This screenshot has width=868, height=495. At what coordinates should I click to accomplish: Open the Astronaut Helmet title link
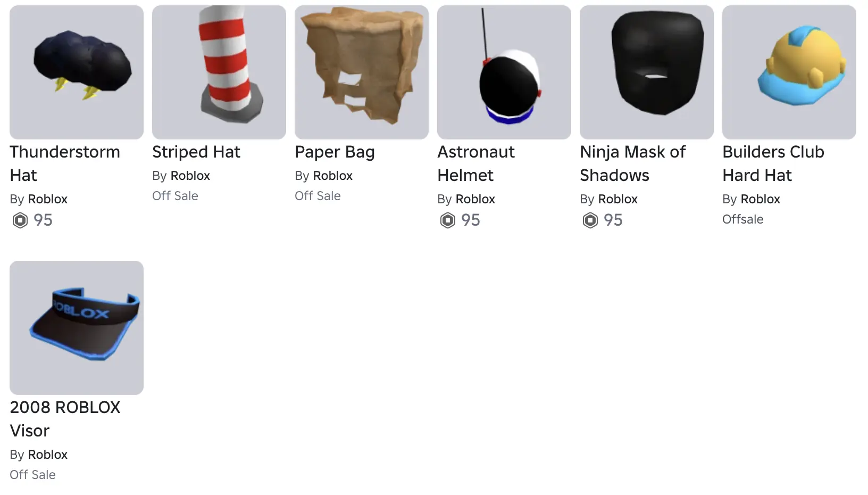tap(476, 163)
